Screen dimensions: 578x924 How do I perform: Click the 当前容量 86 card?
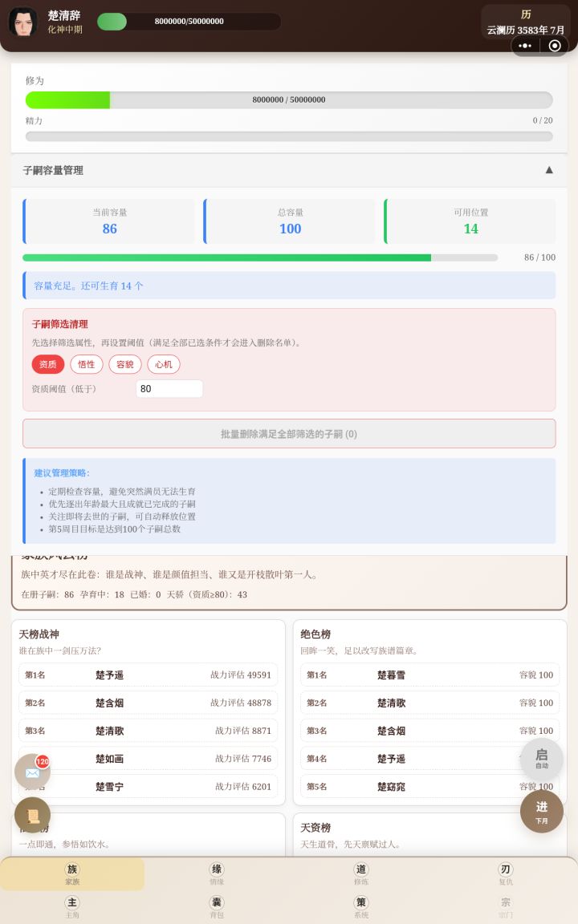pos(108,221)
